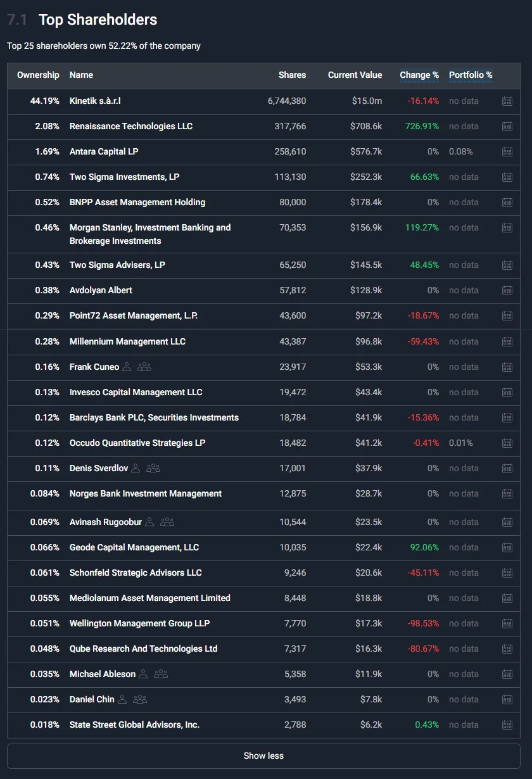Select the Ownership column header
Image resolution: width=532 pixels, height=779 pixels.
[x=38, y=75]
